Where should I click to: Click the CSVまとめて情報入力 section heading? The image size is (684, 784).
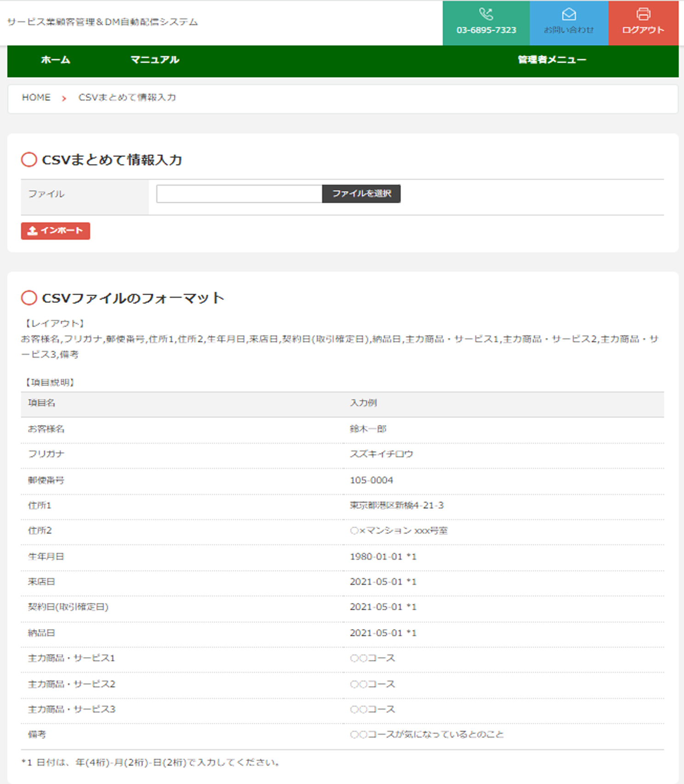(112, 160)
